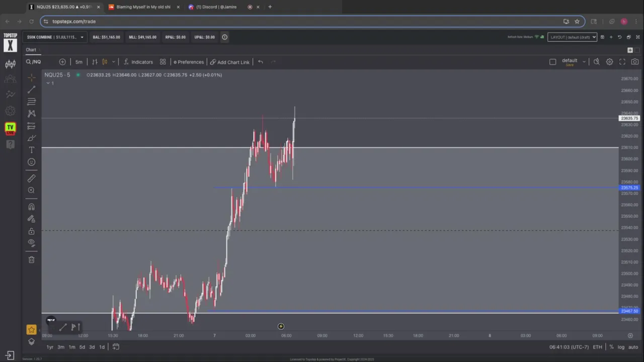Click the UP&L: $0.00 display
Viewport: 644px width, 362px height.
point(204,37)
